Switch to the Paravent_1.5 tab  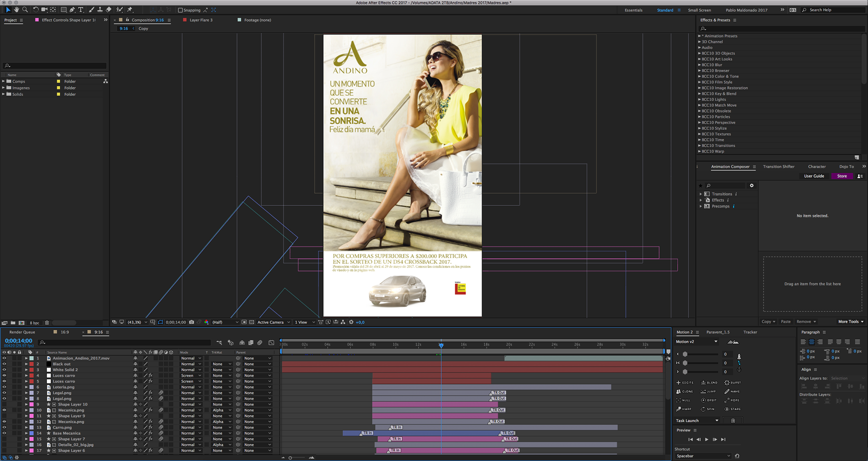[718, 332]
